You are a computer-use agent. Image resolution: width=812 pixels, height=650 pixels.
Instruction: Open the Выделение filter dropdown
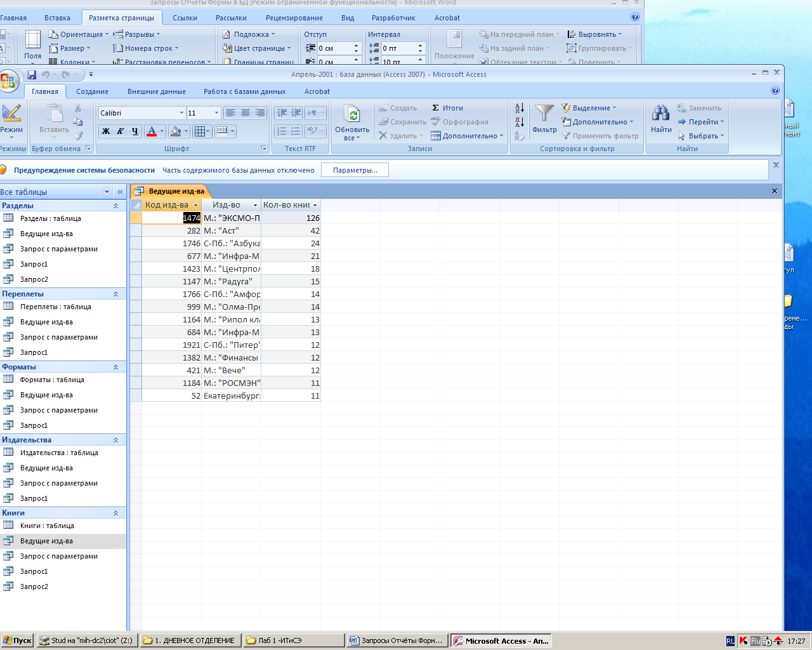pyautogui.click(x=589, y=108)
